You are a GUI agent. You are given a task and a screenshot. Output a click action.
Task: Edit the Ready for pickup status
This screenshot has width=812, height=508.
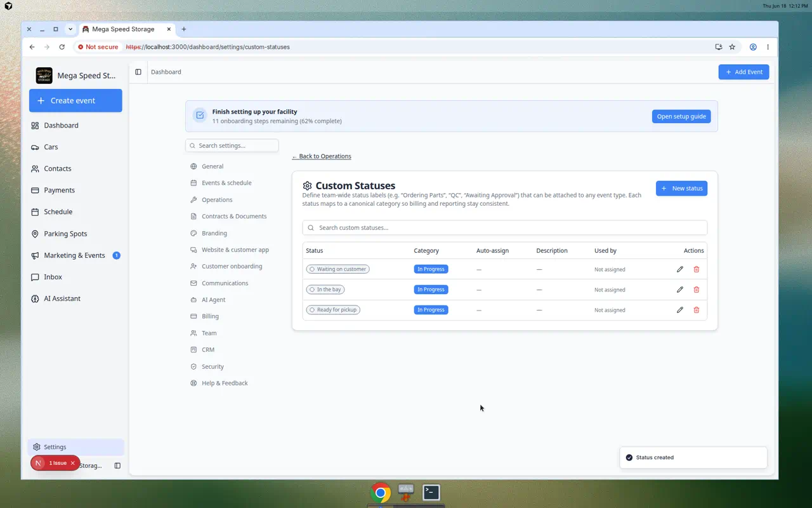point(679,310)
